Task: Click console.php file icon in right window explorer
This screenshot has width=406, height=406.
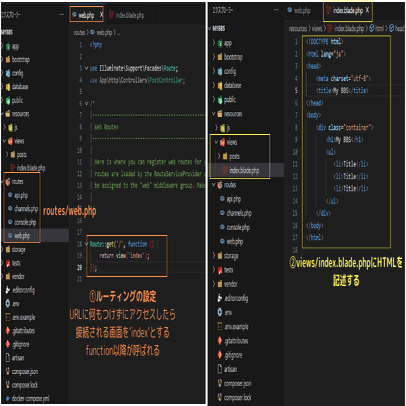Action: coord(222,227)
